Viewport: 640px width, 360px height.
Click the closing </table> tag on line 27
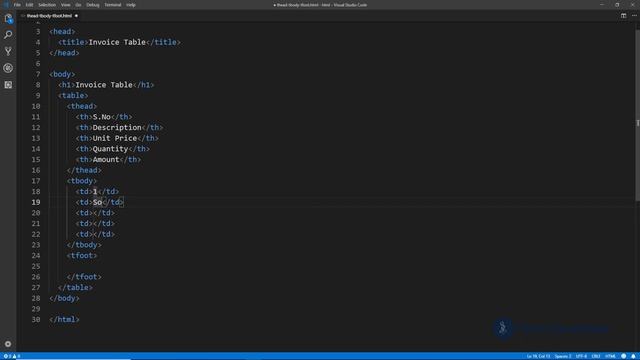[75, 288]
